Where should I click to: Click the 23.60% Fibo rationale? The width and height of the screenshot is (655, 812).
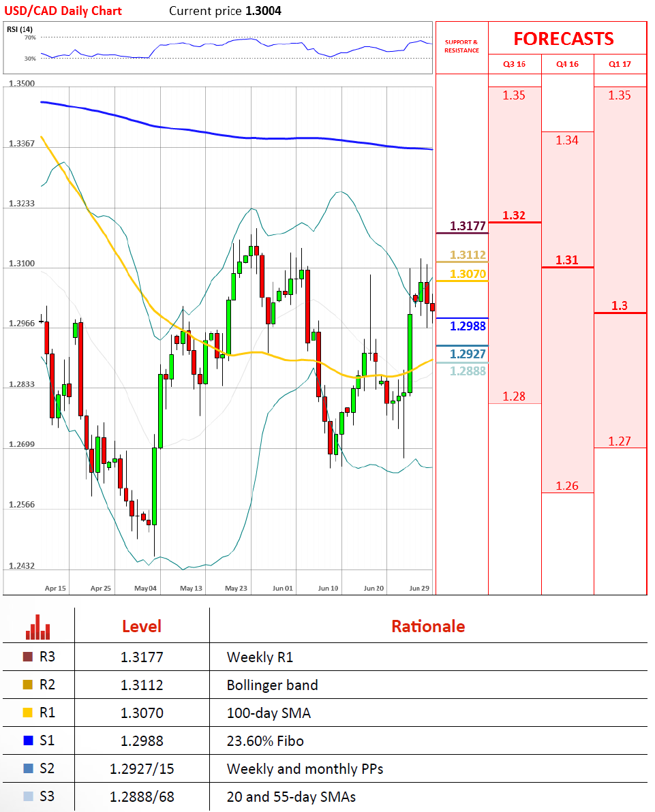click(x=265, y=741)
